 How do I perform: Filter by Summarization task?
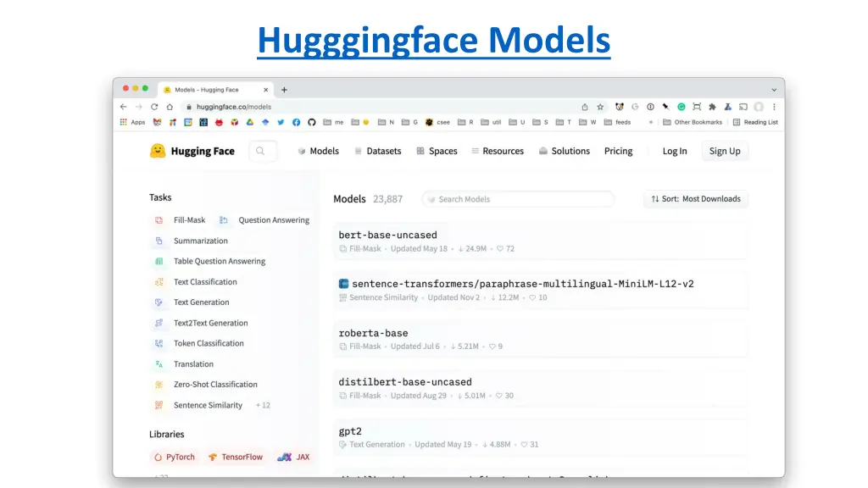click(x=191, y=241)
